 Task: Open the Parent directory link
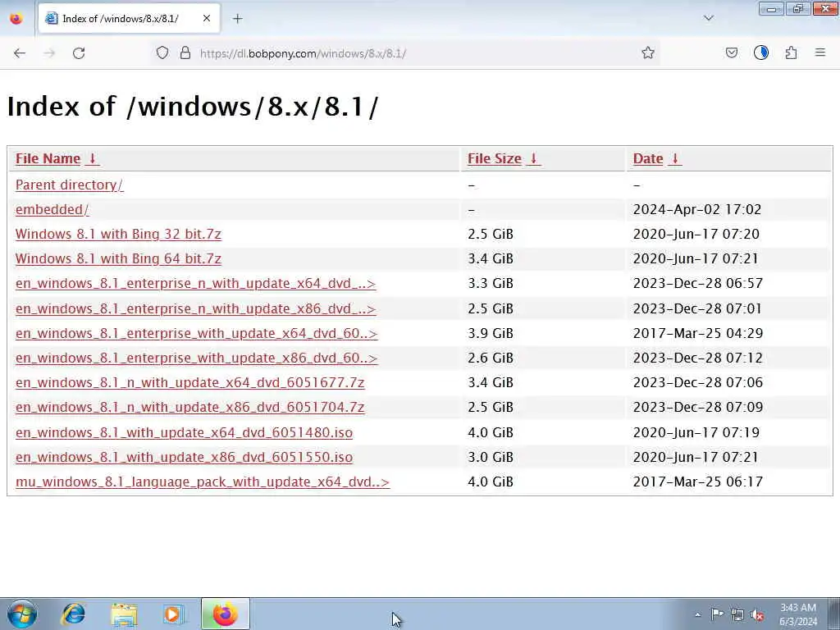coord(69,185)
